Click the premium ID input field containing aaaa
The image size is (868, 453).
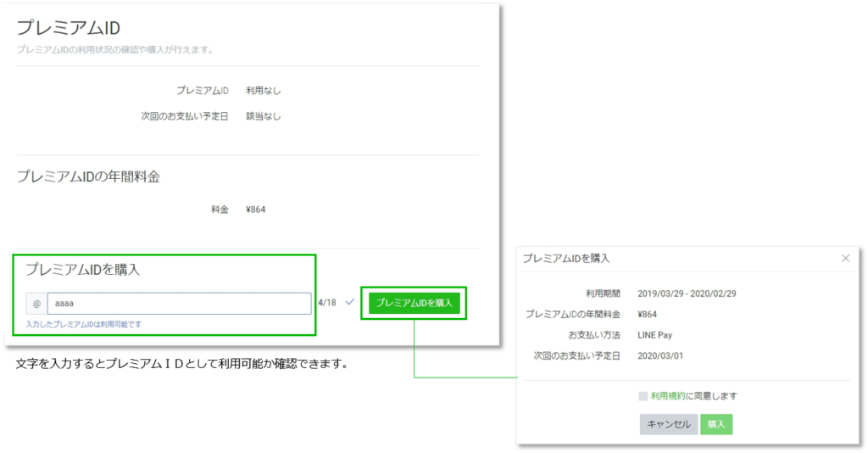point(179,303)
